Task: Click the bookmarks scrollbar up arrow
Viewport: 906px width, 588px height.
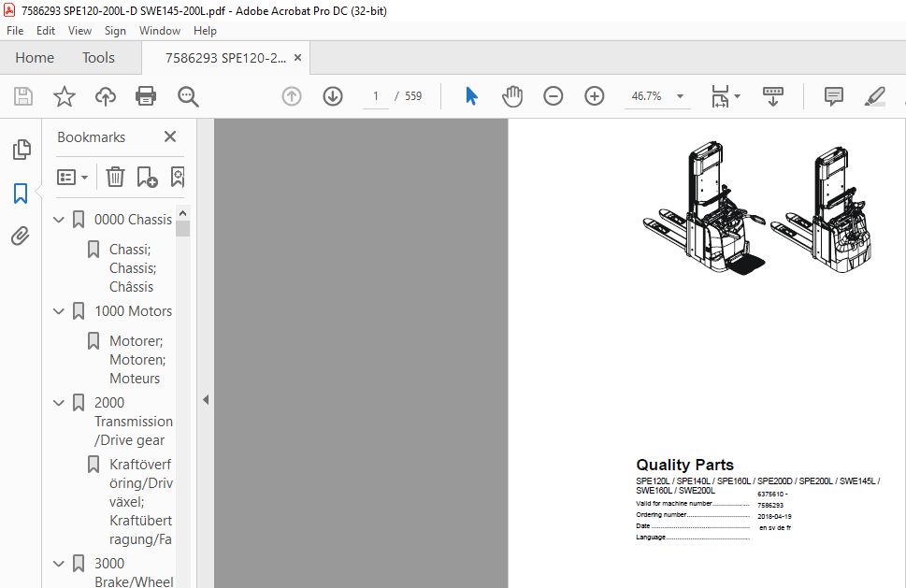Action: pos(182,213)
